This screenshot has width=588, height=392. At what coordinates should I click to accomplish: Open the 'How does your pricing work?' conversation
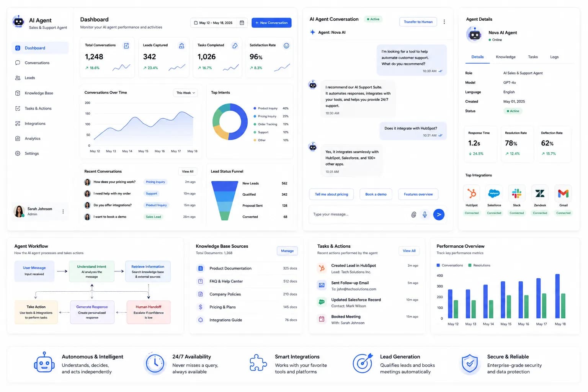(140, 182)
